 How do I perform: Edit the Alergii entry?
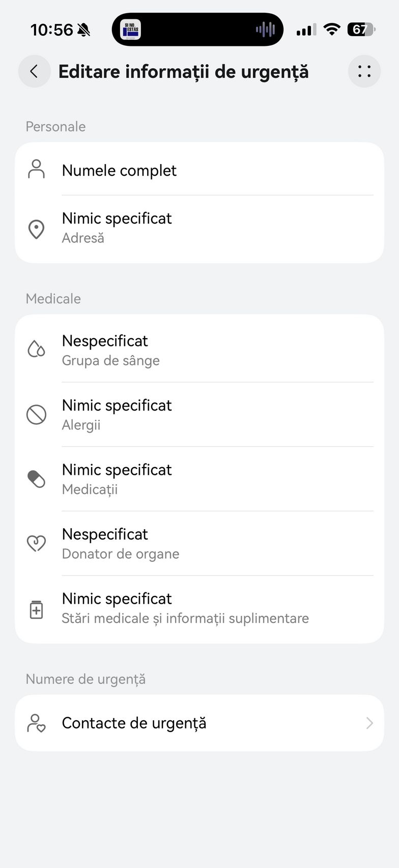(117, 414)
